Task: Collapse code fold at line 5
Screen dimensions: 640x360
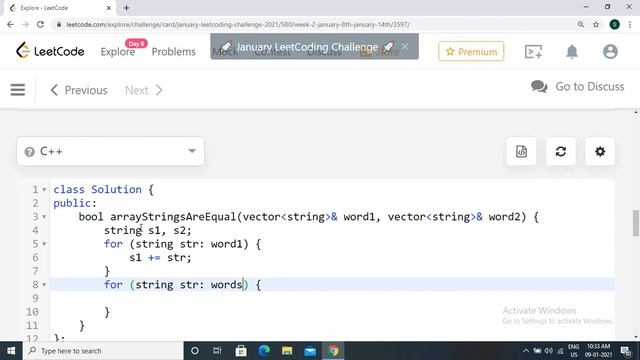Action: click(x=44, y=244)
